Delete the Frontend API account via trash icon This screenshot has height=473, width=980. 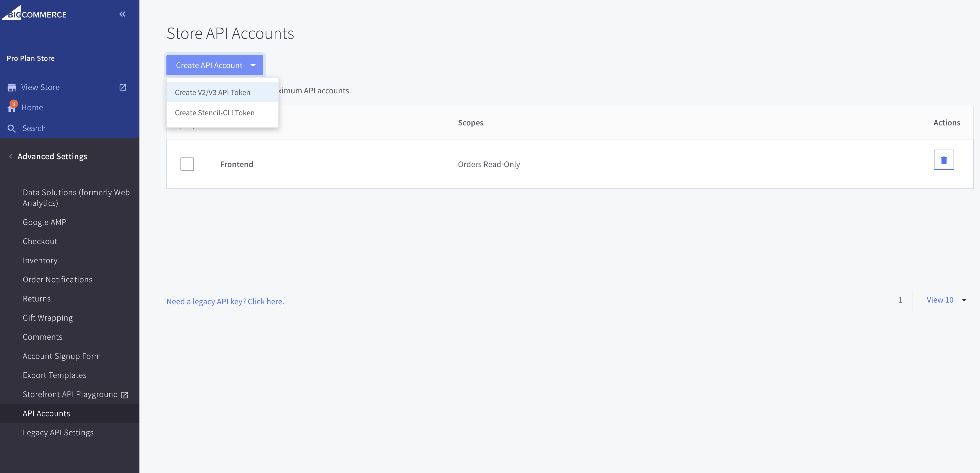click(943, 160)
